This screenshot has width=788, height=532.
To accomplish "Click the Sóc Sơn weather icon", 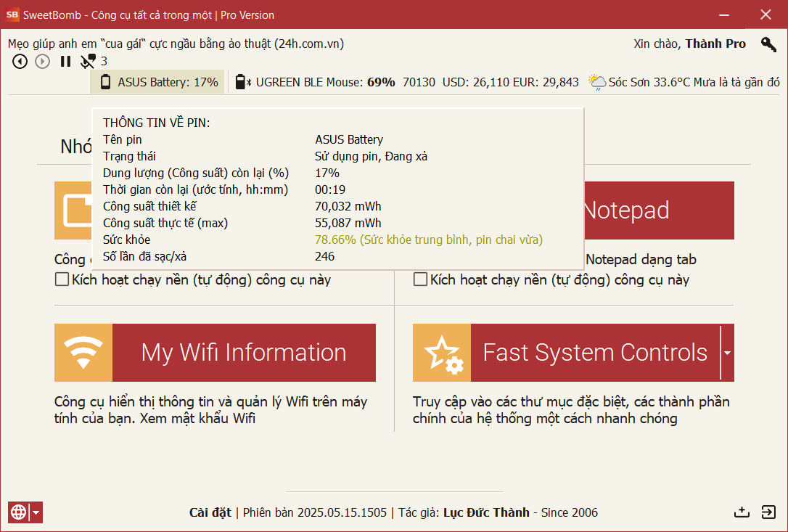I will click(597, 82).
